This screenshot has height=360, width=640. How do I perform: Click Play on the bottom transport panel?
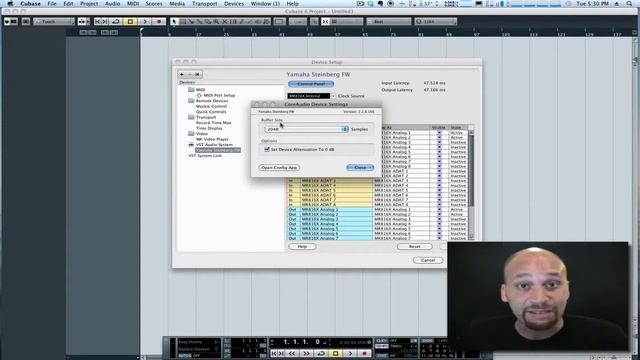[350, 353]
